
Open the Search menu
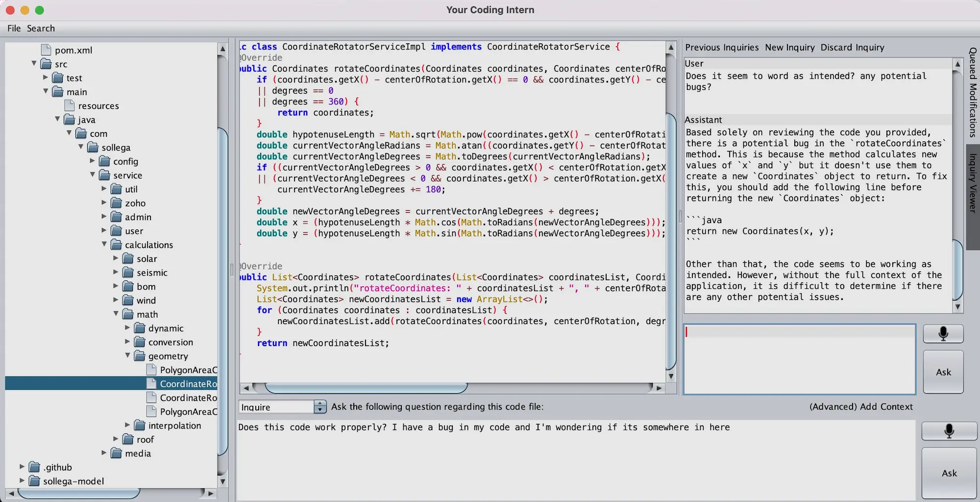tap(41, 28)
